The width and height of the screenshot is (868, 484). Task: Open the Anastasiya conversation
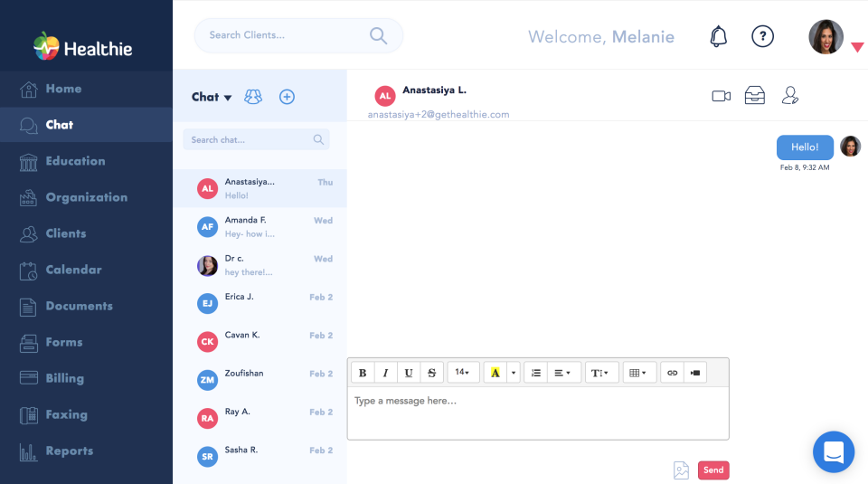coord(259,188)
